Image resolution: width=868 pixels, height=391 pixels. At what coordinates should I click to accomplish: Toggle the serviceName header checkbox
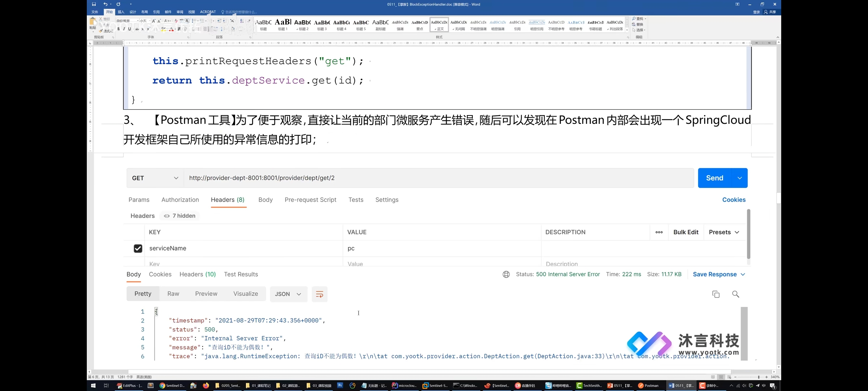(137, 248)
